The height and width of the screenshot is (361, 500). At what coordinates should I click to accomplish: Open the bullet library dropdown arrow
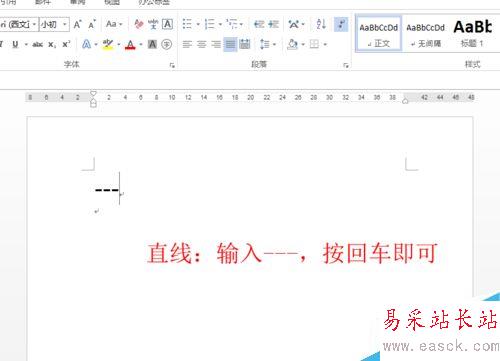198,24
